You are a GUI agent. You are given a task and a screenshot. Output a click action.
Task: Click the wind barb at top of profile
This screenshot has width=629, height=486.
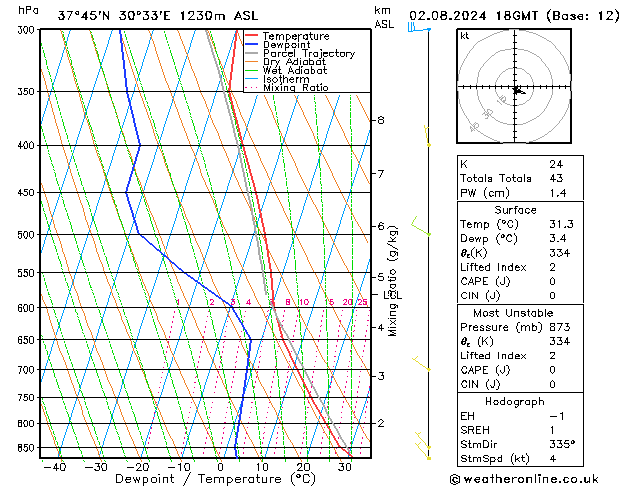tap(417, 28)
